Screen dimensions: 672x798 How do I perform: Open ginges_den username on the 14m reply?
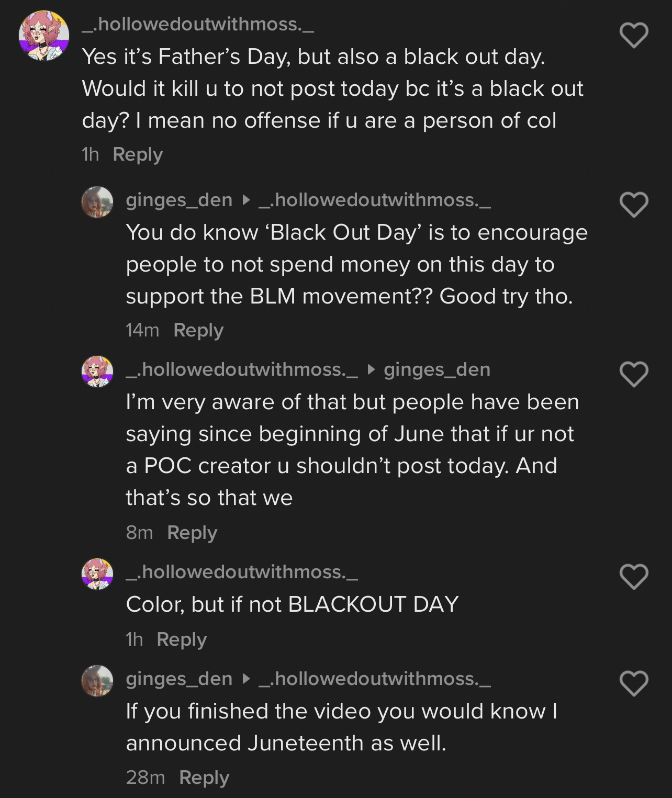[x=179, y=200]
